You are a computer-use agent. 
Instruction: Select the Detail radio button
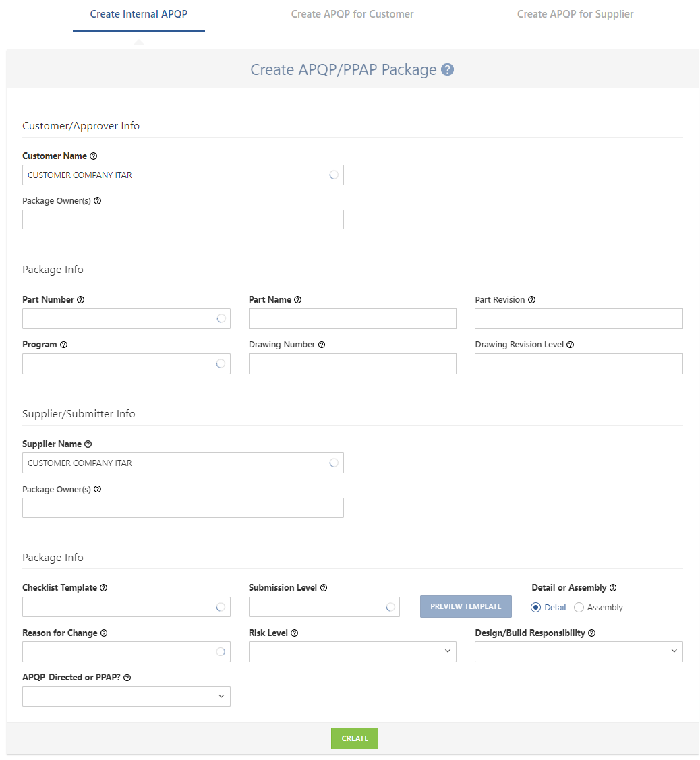(535, 608)
